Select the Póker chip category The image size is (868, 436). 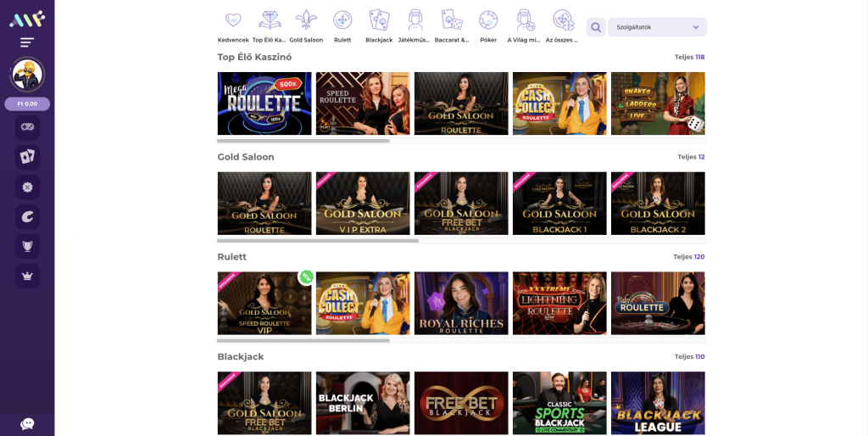[488, 26]
